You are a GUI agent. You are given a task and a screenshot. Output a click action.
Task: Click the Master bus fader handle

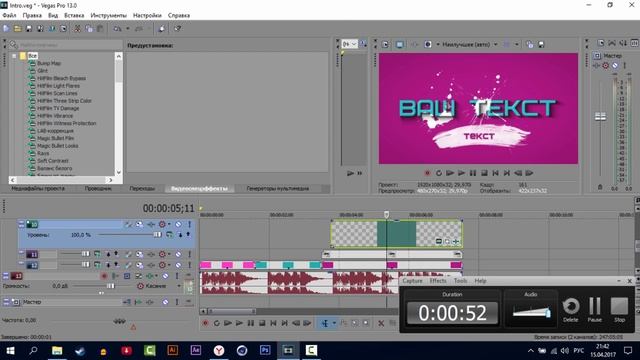600,117
